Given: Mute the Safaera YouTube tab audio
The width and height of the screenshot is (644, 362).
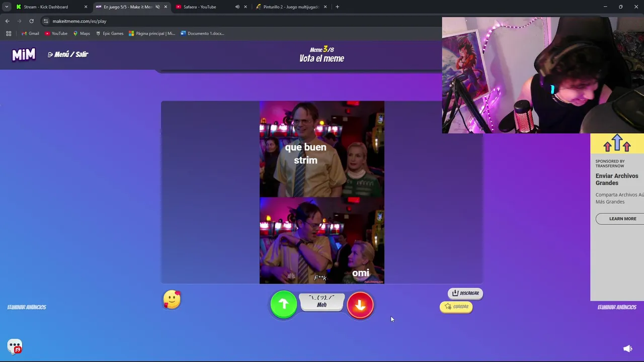Looking at the screenshot, I should (237, 7).
